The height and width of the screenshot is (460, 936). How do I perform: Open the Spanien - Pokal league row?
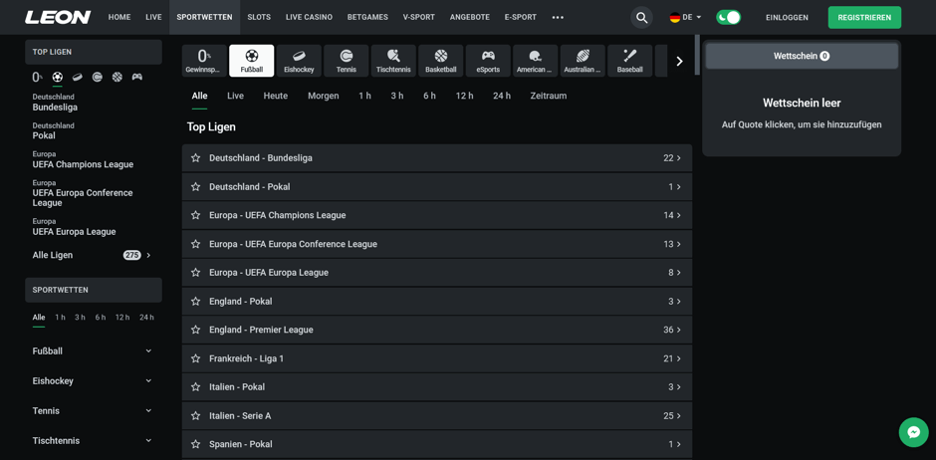pos(437,444)
